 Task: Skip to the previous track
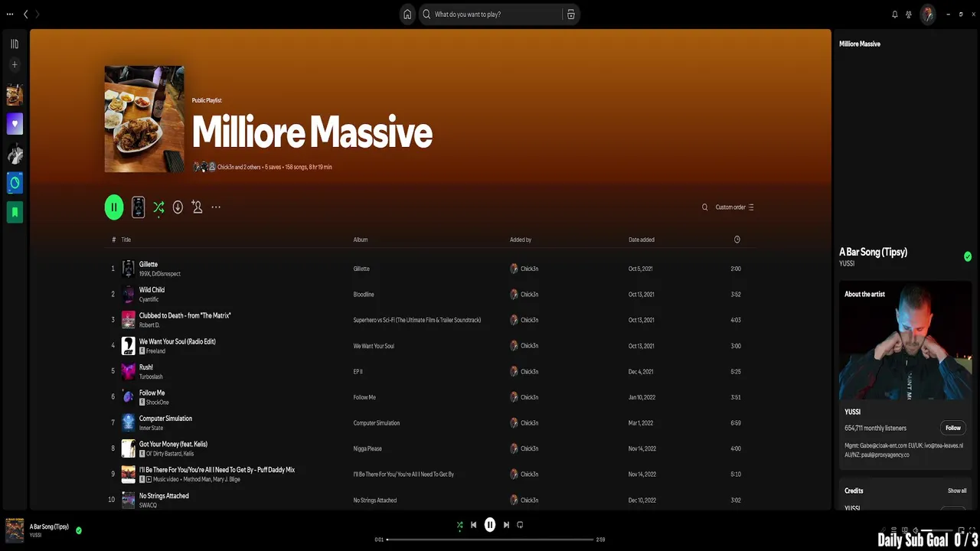pos(473,525)
